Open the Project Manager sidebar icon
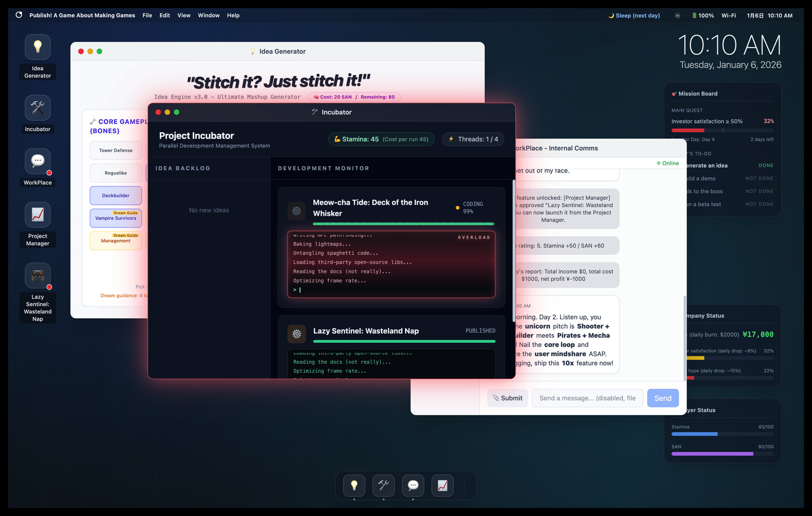 point(37,215)
